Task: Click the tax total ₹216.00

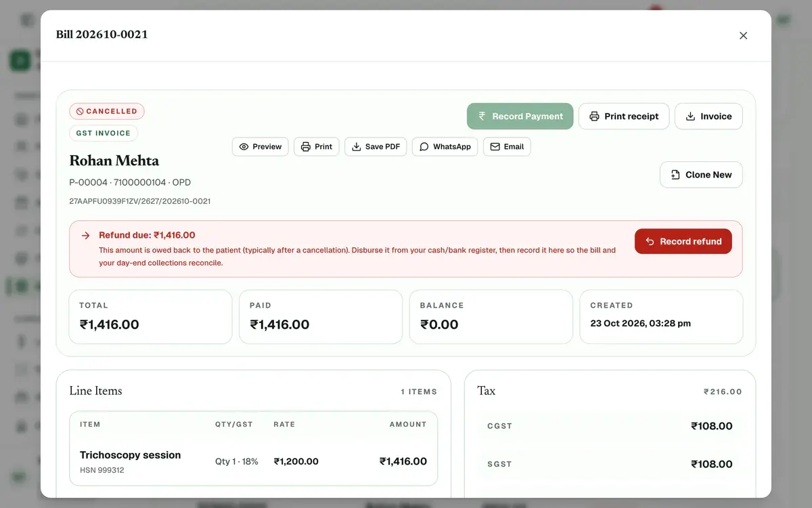Action: [x=723, y=392]
